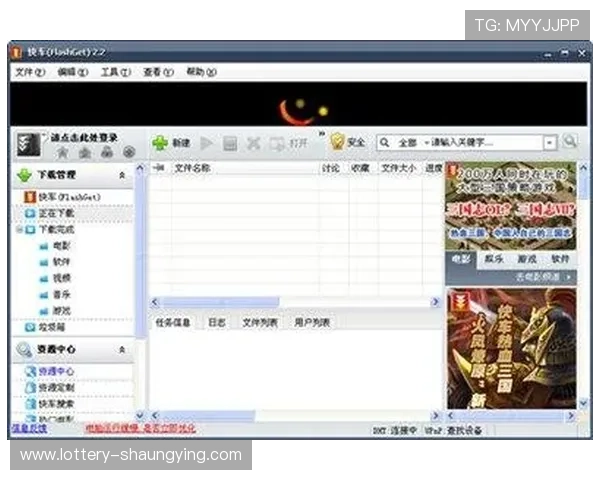600x480 pixels.
Task: Open the 查看 menu
Action: (x=158, y=72)
